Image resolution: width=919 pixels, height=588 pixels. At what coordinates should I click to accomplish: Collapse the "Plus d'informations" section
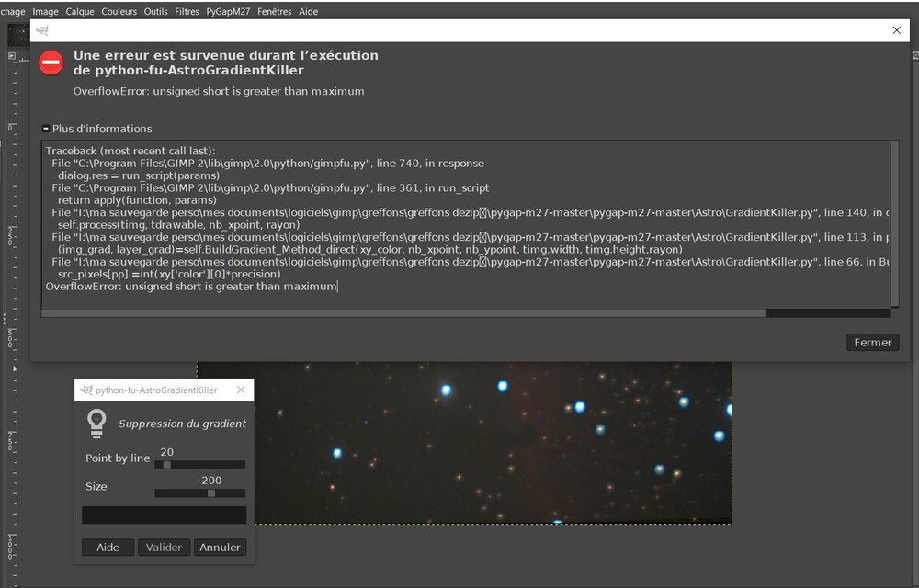(48, 129)
